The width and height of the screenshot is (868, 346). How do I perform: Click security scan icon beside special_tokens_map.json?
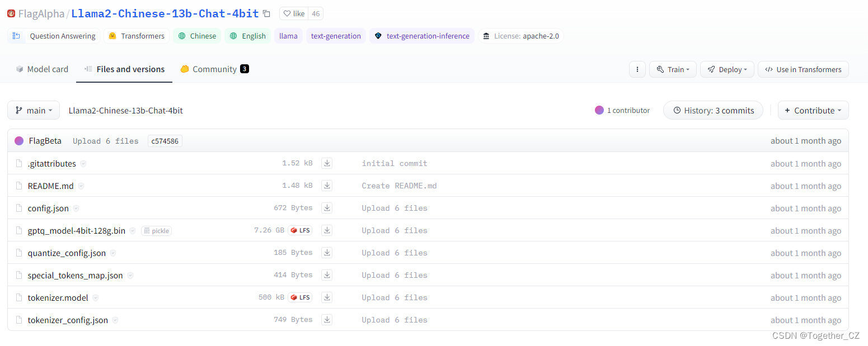click(x=130, y=276)
